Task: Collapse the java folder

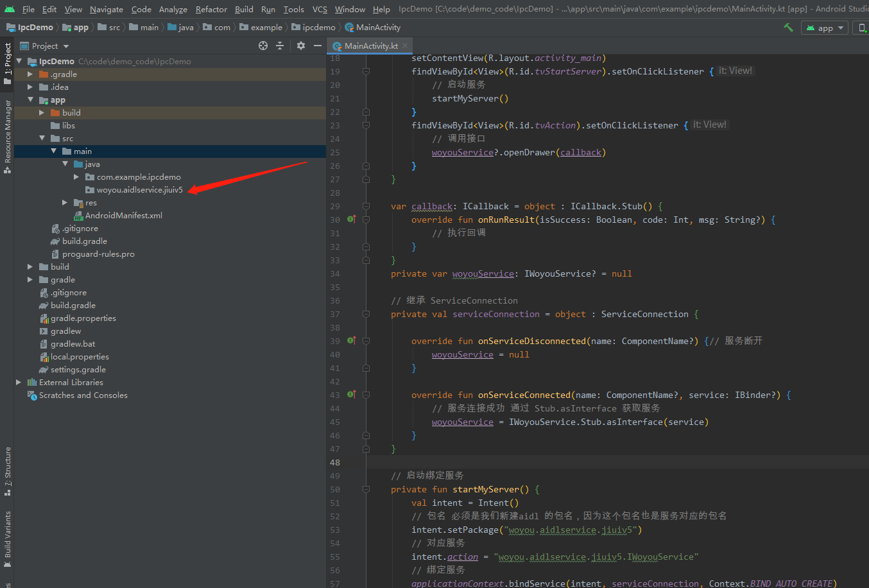Action: pos(65,164)
